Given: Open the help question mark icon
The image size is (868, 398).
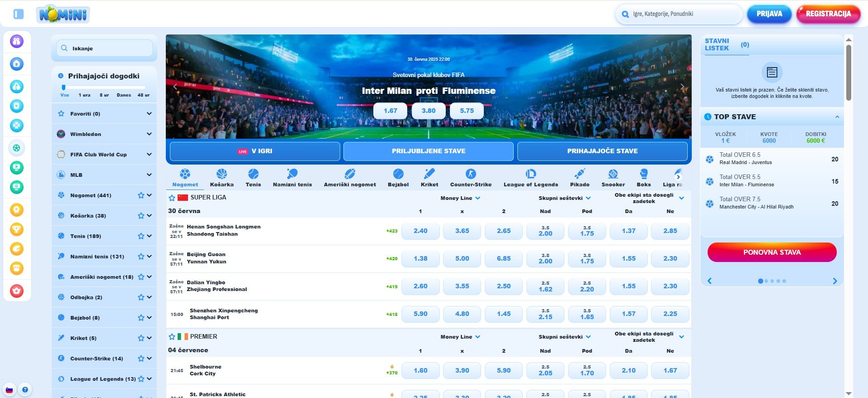Looking at the screenshot, I should (25, 389).
